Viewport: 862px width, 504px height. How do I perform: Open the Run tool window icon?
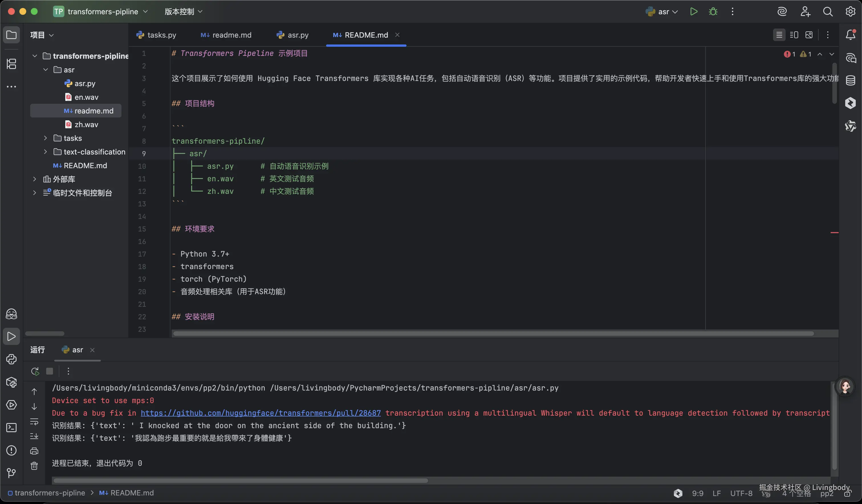[11, 336]
